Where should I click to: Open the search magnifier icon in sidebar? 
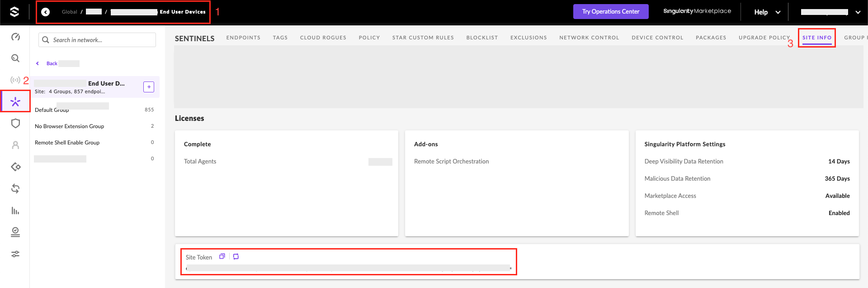(x=15, y=58)
